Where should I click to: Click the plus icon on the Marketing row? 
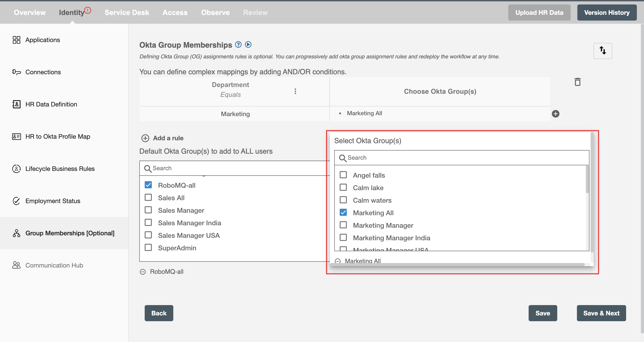tap(555, 114)
